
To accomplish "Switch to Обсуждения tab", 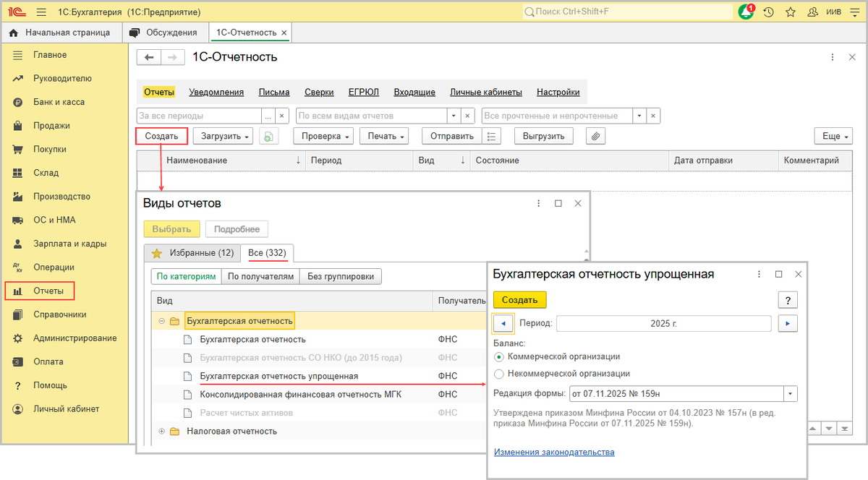I will (x=164, y=33).
